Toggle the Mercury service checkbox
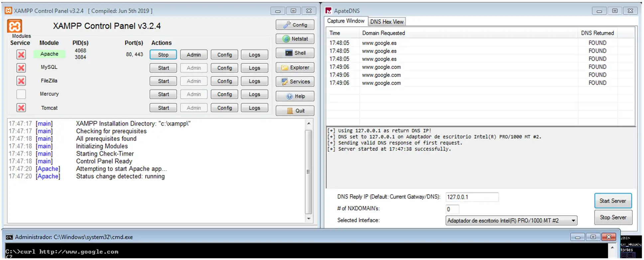Screen dimensions: 644x260 (21, 94)
